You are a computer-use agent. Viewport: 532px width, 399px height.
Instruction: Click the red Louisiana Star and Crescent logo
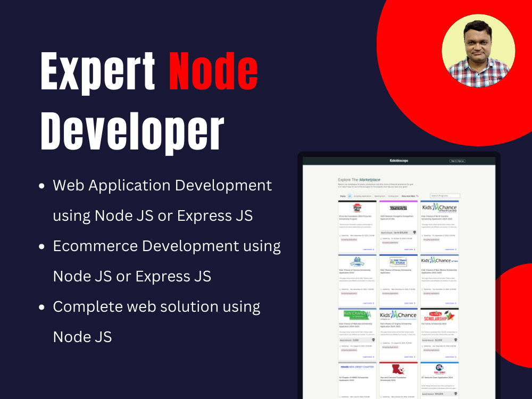point(398,369)
